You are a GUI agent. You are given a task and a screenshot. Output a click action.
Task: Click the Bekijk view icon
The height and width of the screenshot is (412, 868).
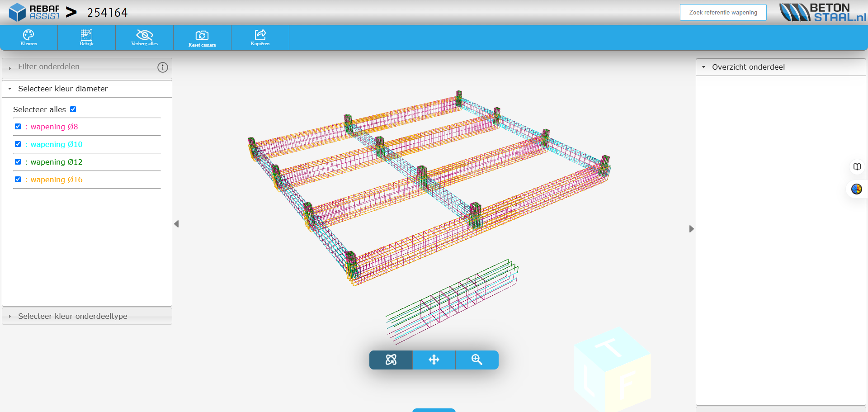pyautogui.click(x=86, y=38)
